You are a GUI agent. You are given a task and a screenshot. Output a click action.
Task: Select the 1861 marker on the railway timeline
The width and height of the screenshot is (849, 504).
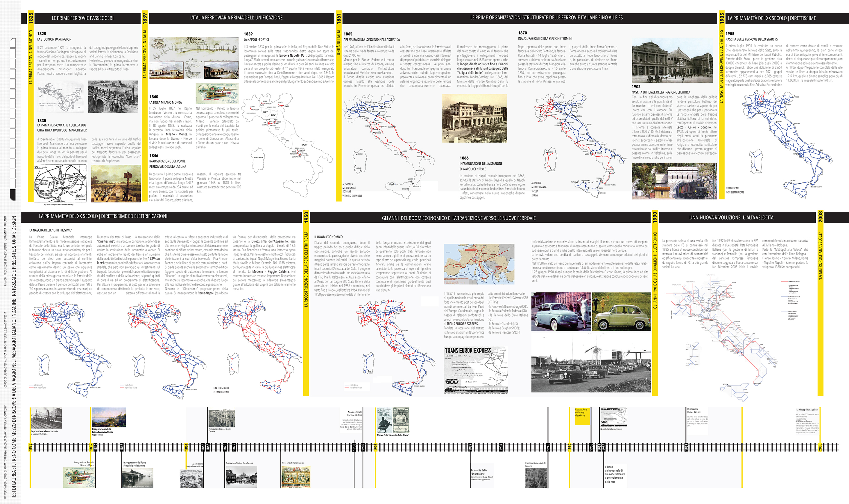point(186,447)
